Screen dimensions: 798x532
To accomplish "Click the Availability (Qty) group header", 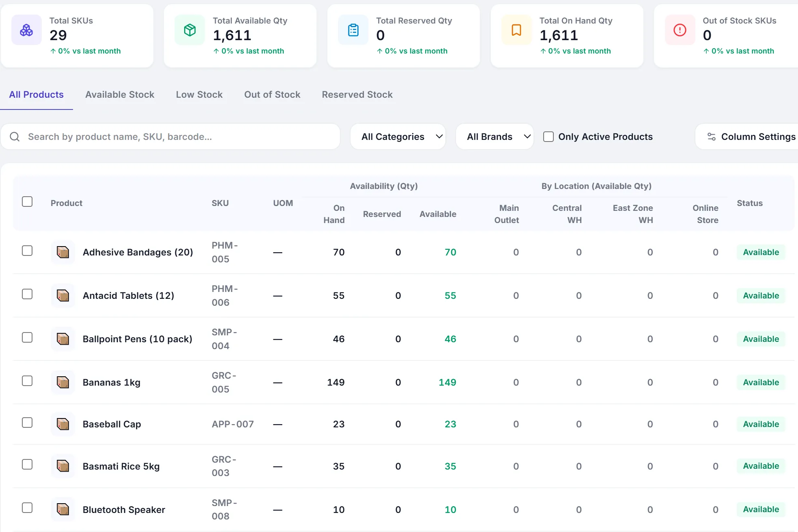I will pos(384,186).
